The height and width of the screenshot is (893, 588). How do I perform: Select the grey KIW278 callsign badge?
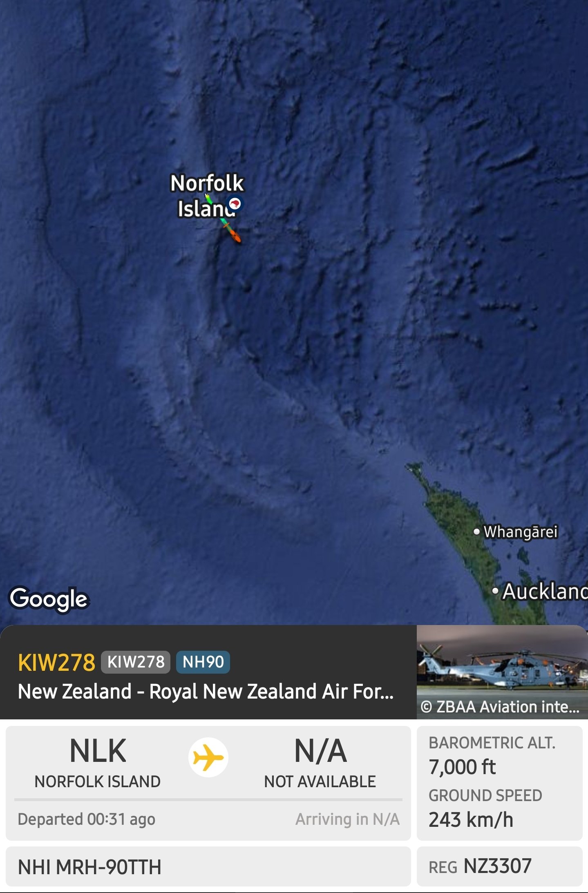point(136,662)
